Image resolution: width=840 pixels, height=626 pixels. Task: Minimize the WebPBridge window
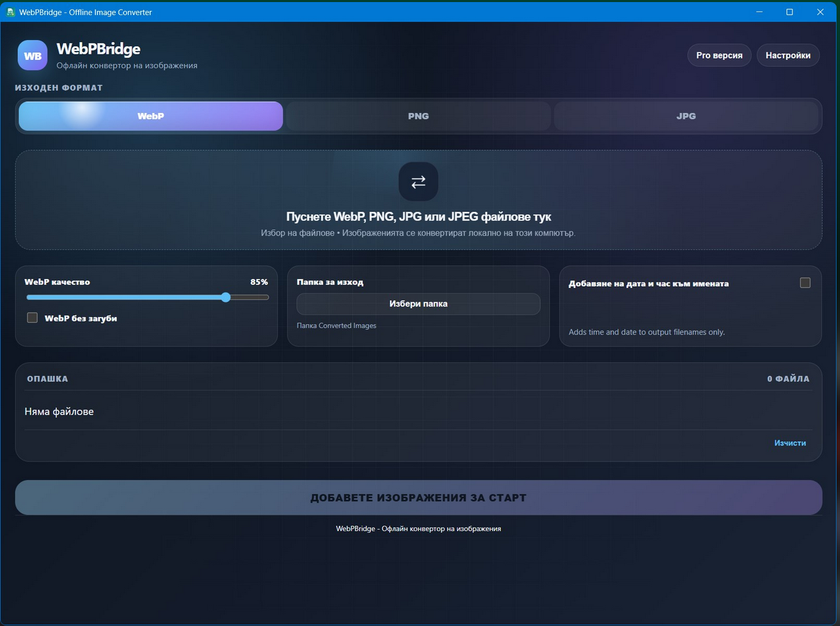coord(759,12)
